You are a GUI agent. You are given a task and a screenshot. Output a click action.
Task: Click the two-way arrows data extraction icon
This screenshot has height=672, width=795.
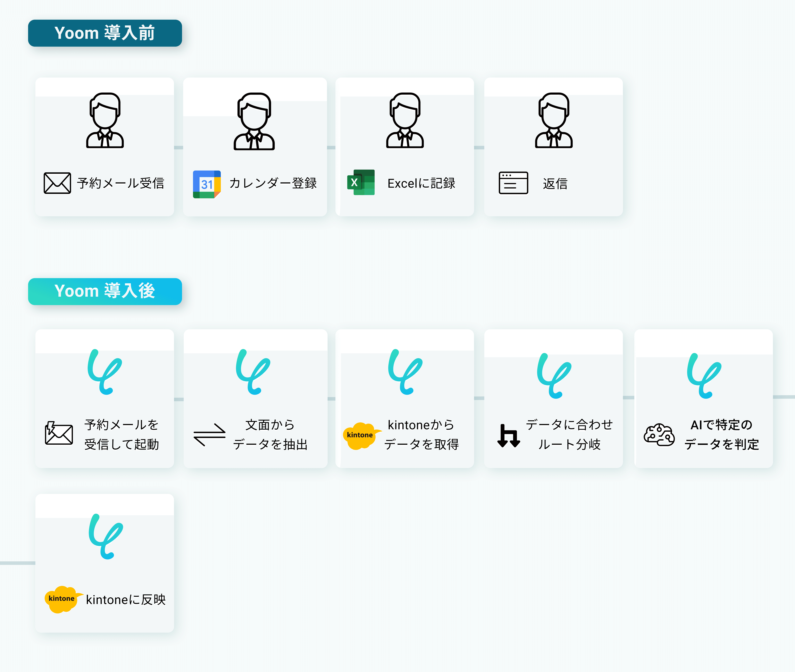coord(209,435)
